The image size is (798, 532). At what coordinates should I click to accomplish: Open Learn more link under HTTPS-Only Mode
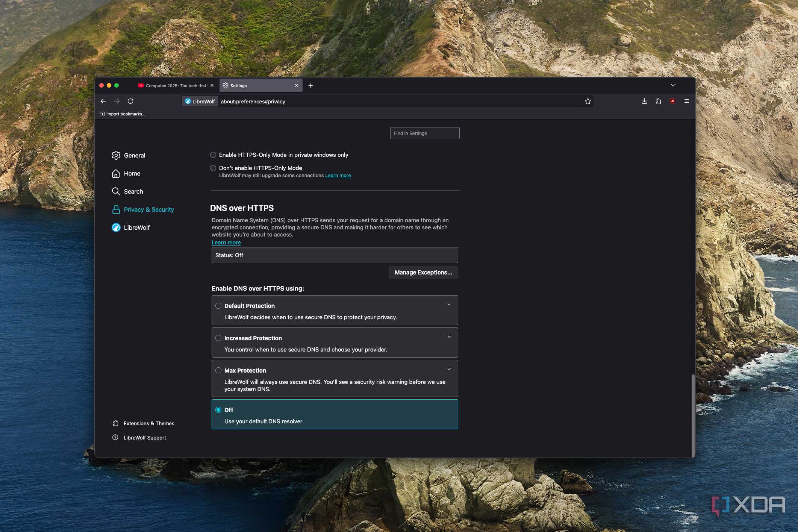pos(338,176)
